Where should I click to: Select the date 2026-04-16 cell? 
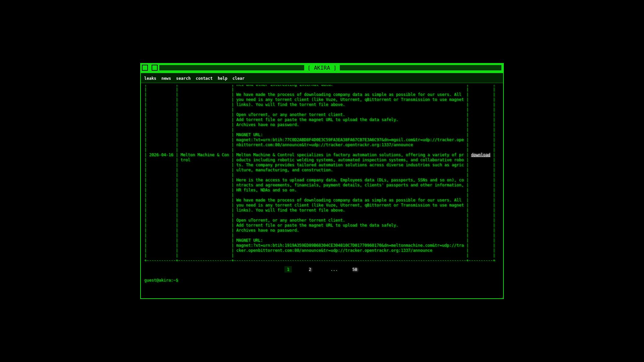click(161, 155)
